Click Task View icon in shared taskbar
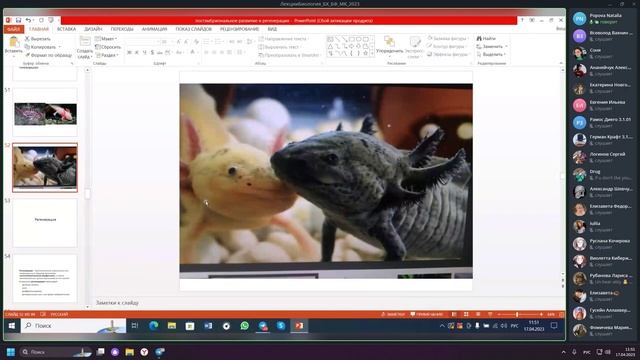The height and width of the screenshot is (360, 640). pyautogui.click(x=135, y=326)
